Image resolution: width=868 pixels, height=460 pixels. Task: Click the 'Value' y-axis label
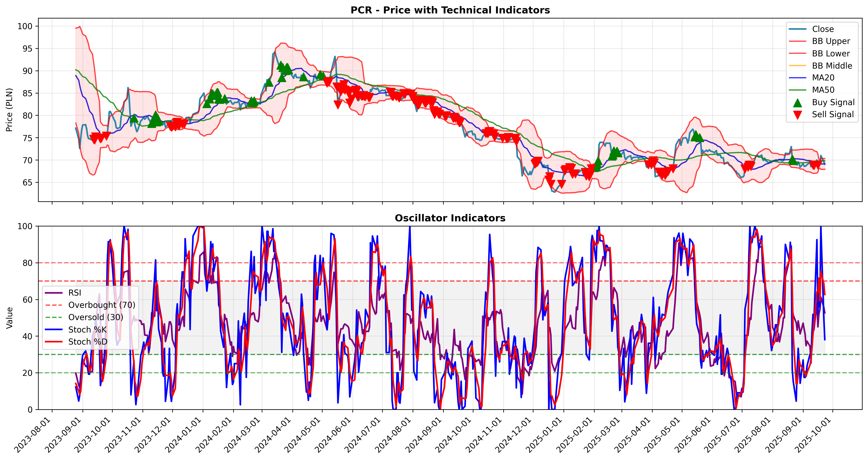tap(10, 318)
